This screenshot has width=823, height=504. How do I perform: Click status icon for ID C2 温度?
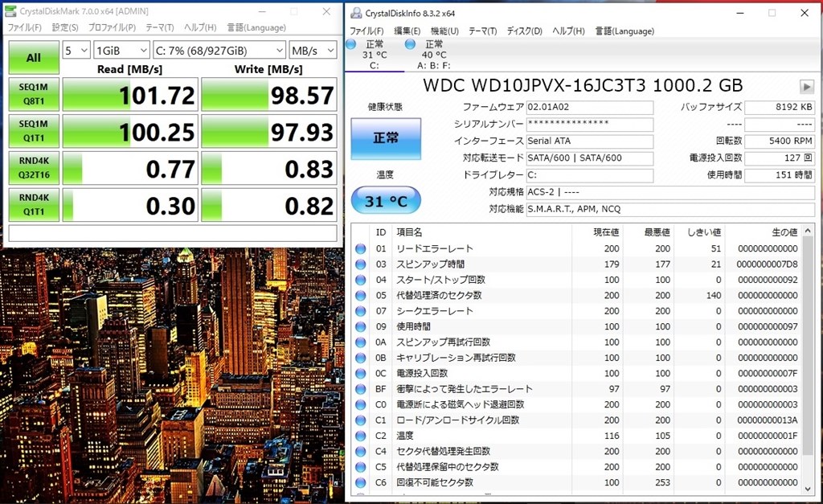tap(361, 436)
